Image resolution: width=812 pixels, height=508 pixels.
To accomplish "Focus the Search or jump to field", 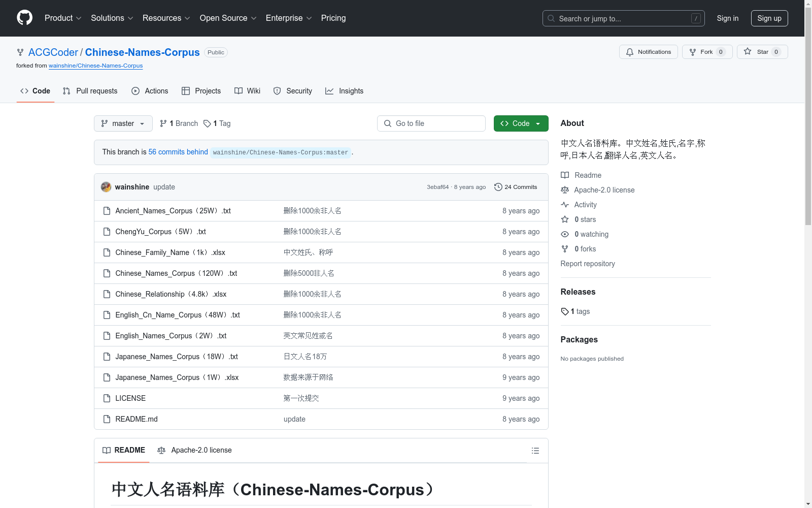I will click(x=623, y=18).
